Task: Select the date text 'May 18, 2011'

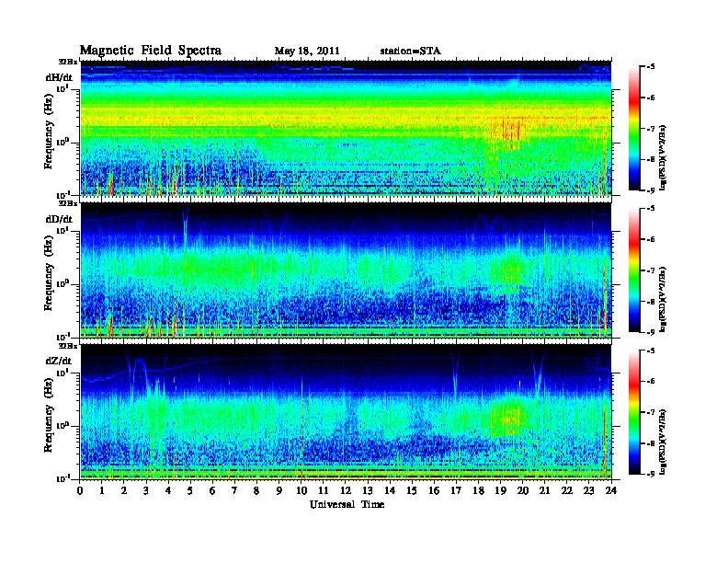Action: click(x=307, y=52)
